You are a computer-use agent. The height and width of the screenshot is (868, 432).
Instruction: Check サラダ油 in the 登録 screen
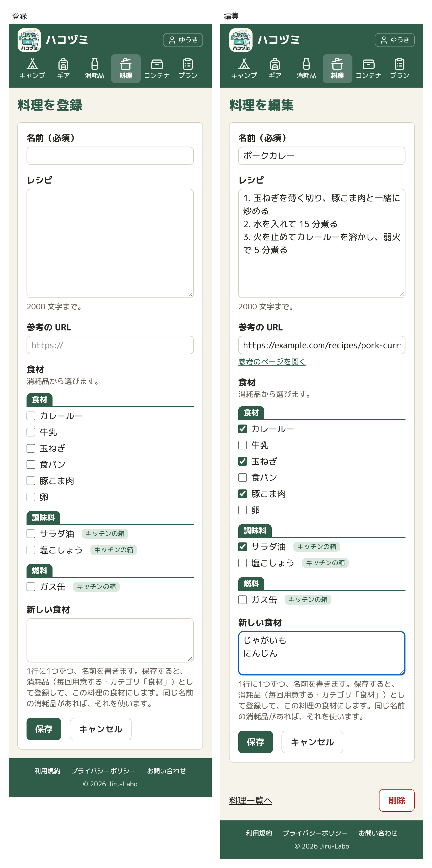tap(31, 534)
